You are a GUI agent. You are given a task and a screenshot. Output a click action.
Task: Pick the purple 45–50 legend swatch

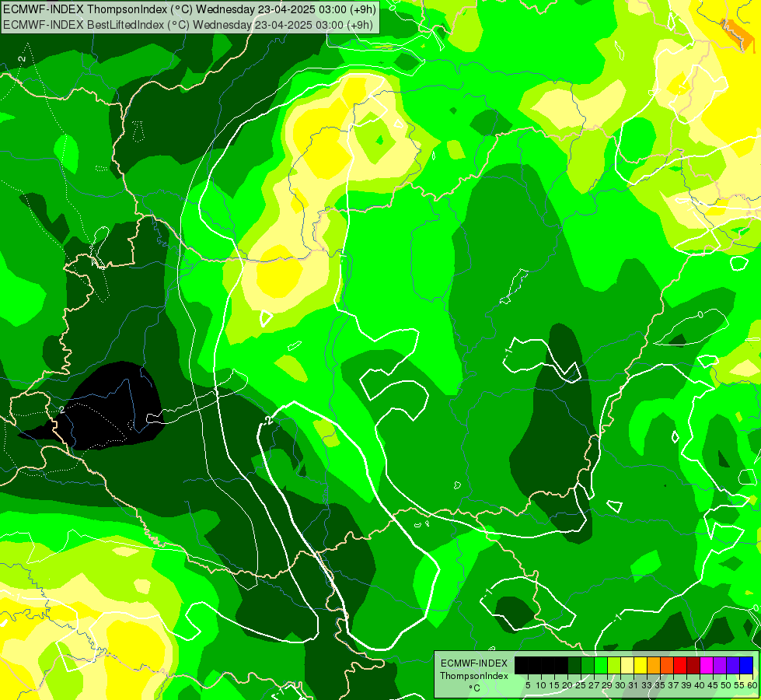(x=720, y=665)
